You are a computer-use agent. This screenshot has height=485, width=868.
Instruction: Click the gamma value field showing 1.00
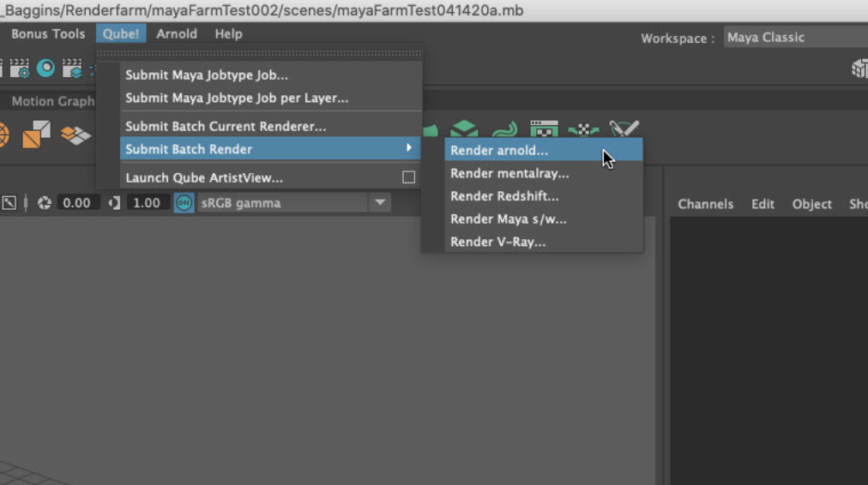click(147, 203)
